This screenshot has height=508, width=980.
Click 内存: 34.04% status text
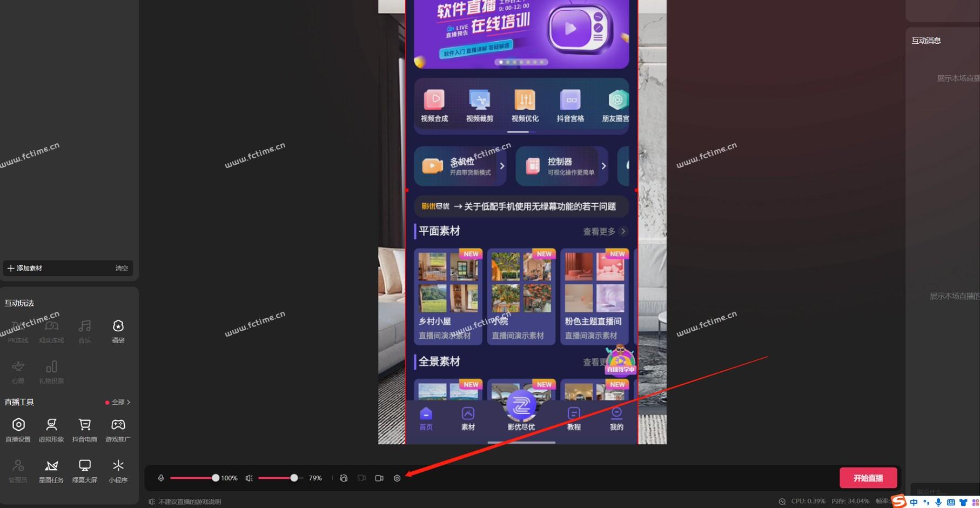(x=850, y=502)
